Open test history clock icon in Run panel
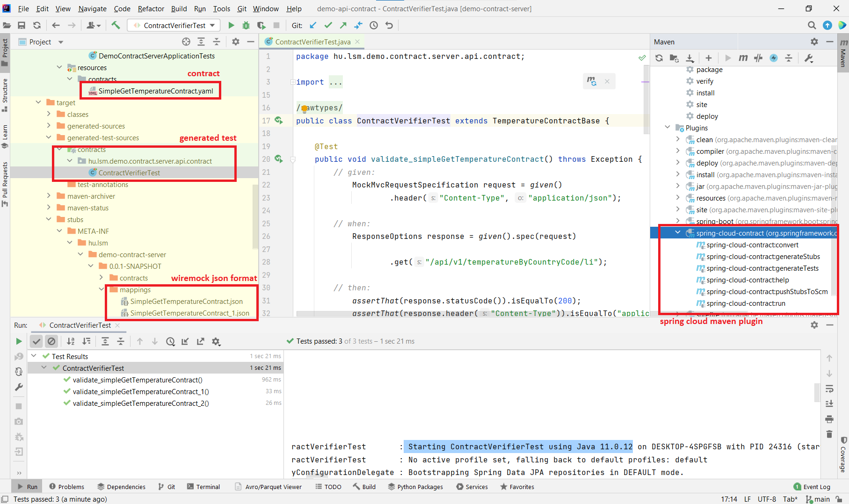The height and width of the screenshot is (504, 849). pyautogui.click(x=170, y=341)
